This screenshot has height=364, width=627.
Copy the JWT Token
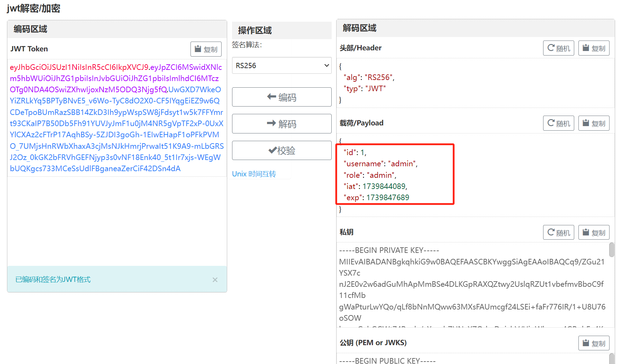[206, 49]
